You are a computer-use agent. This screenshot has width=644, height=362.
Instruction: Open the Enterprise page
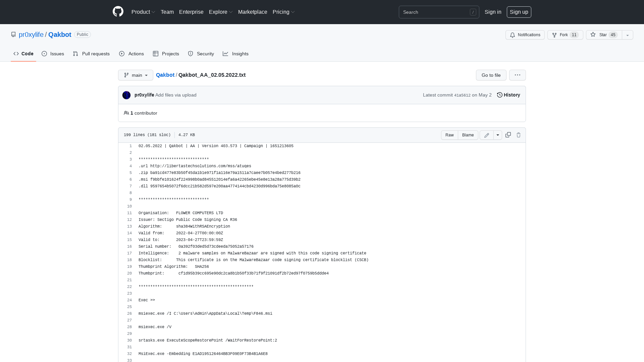pos(191,12)
